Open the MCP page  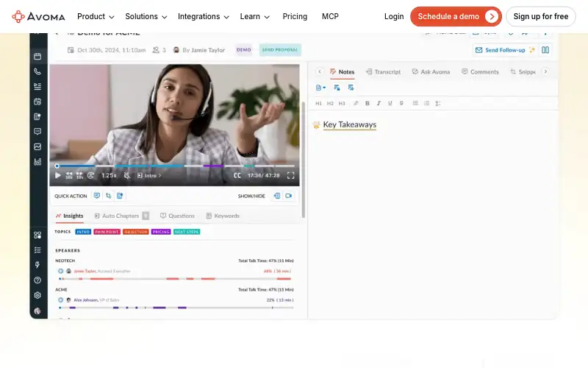pos(330,16)
